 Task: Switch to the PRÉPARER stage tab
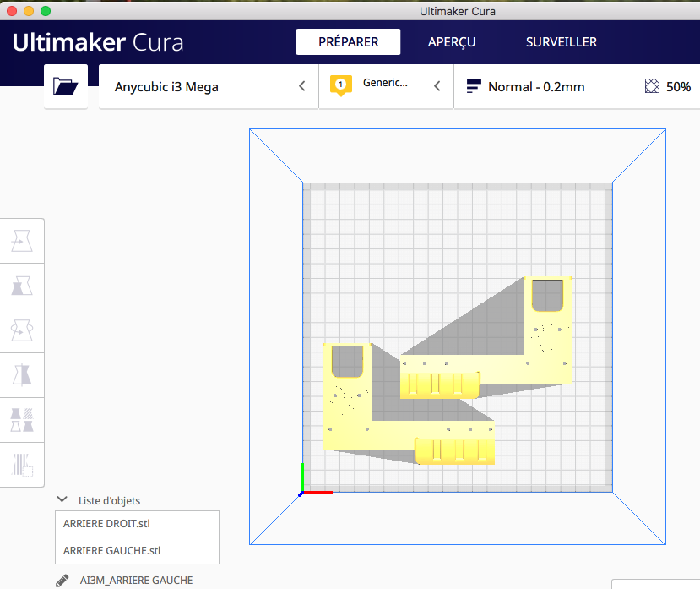click(348, 42)
